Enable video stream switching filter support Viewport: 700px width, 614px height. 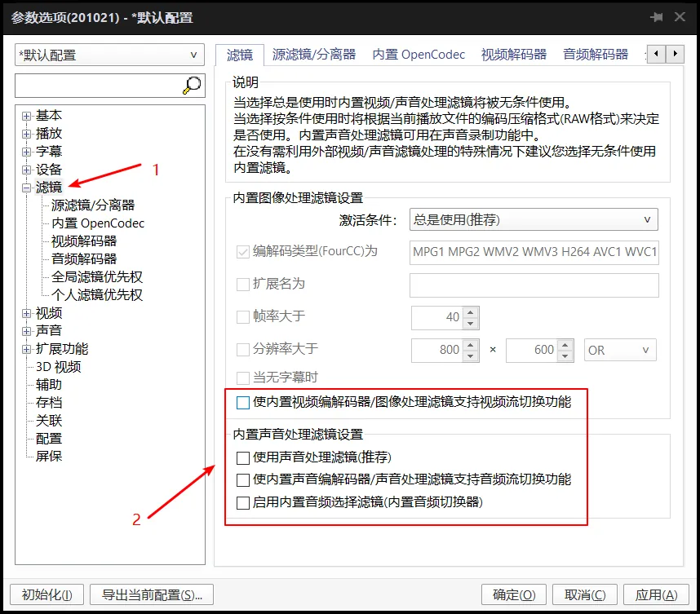point(241,402)
